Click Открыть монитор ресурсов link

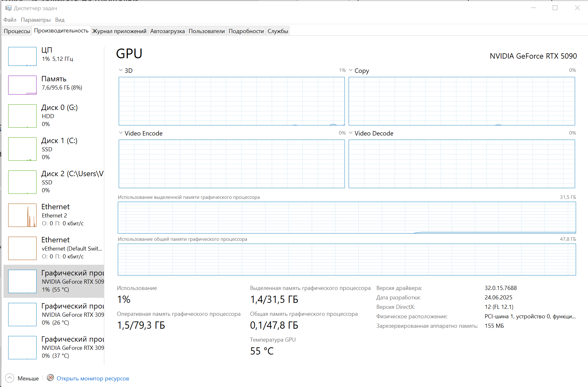click(x=93, y=378)
